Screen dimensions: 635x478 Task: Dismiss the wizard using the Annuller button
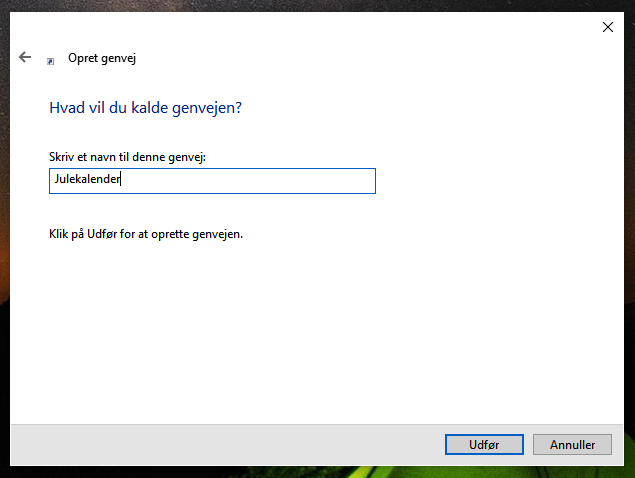572,444
